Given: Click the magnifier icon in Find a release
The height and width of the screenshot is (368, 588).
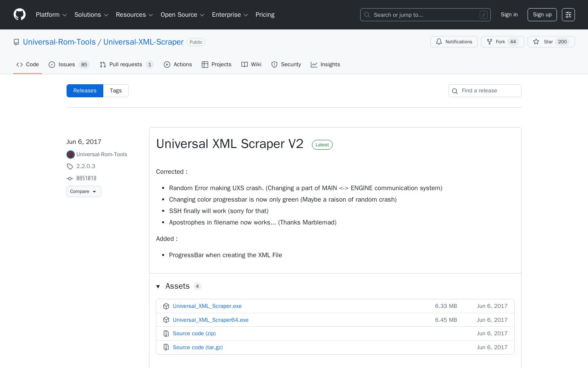Looking at the screenshot, I should tap(455, 91).
